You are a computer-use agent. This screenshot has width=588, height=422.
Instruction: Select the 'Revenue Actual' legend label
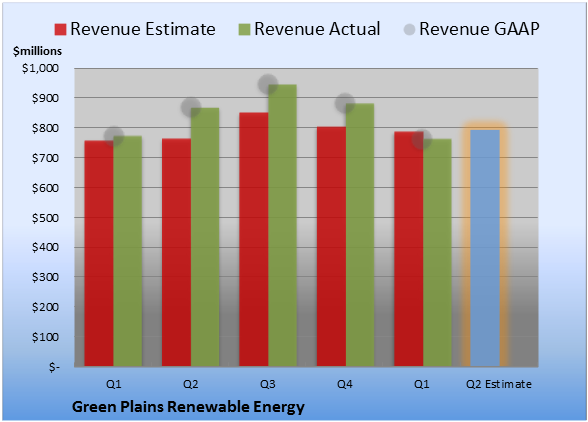(317, 29)
